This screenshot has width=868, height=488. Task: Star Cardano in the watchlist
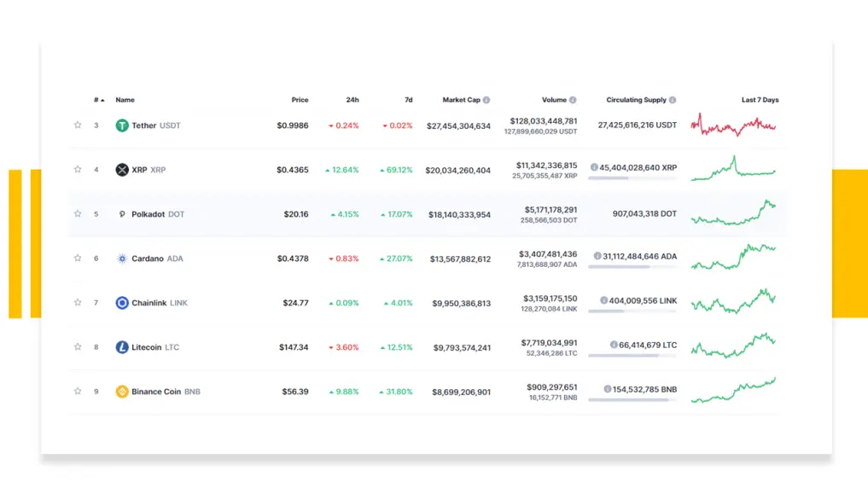pos(78,258)
